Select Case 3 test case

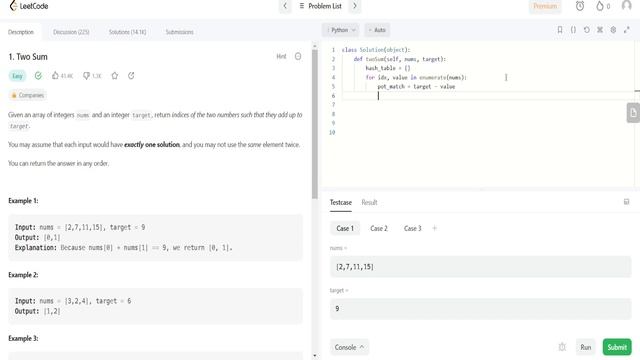(x=413, y=228)
